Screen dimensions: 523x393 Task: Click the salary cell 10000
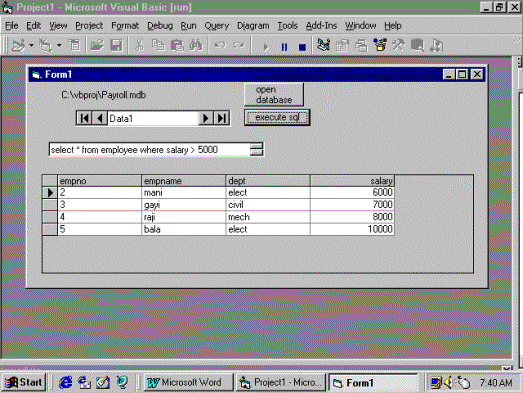[x=352, y=230]
